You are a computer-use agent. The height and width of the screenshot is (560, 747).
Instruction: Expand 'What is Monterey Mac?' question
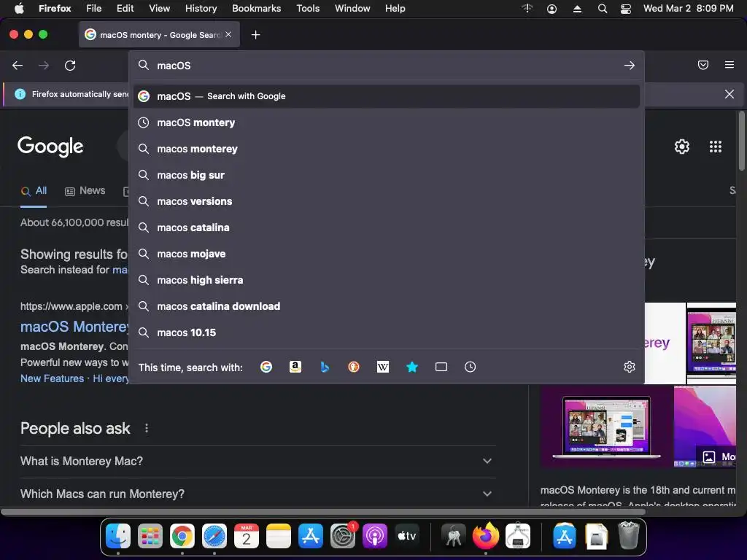[258, 461]
